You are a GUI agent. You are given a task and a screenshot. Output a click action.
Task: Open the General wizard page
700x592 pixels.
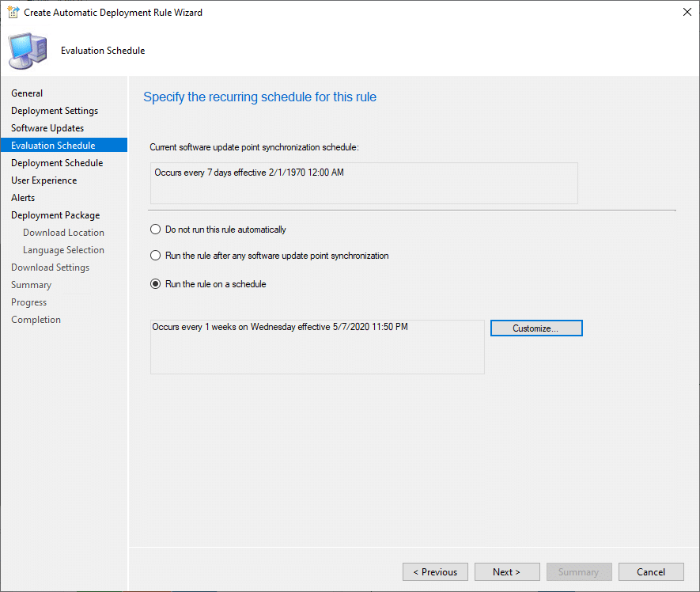27,93
